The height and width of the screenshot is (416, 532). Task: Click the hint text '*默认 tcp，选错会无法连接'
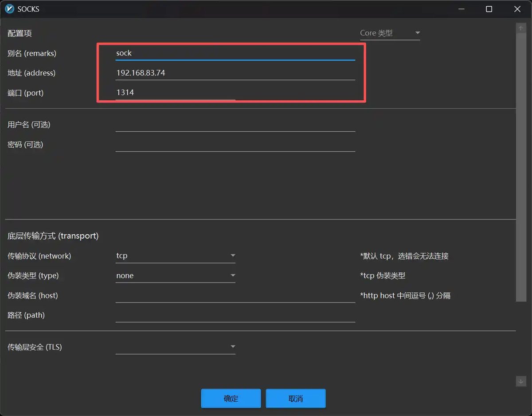coord(404,256)
